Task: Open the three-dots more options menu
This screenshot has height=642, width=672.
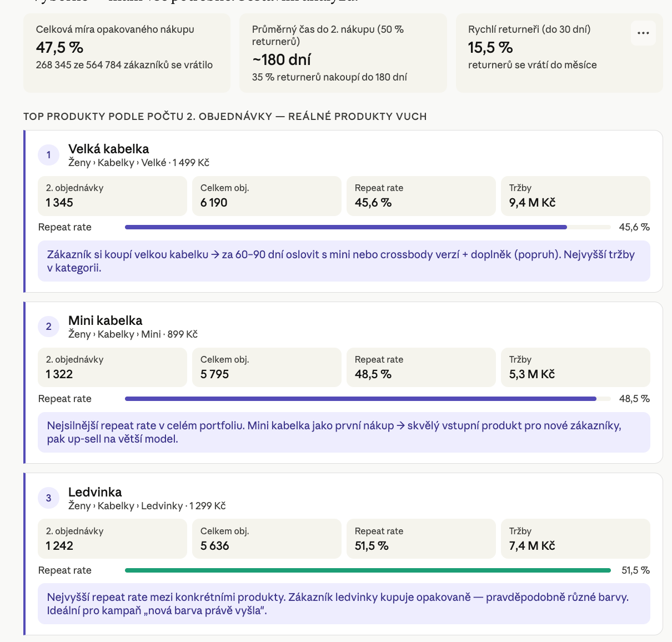Action: click(643, 33)
